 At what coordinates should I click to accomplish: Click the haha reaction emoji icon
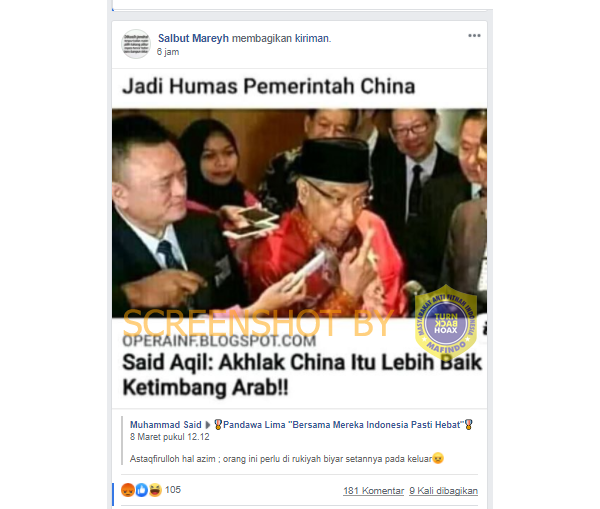[x=155, y=490]
